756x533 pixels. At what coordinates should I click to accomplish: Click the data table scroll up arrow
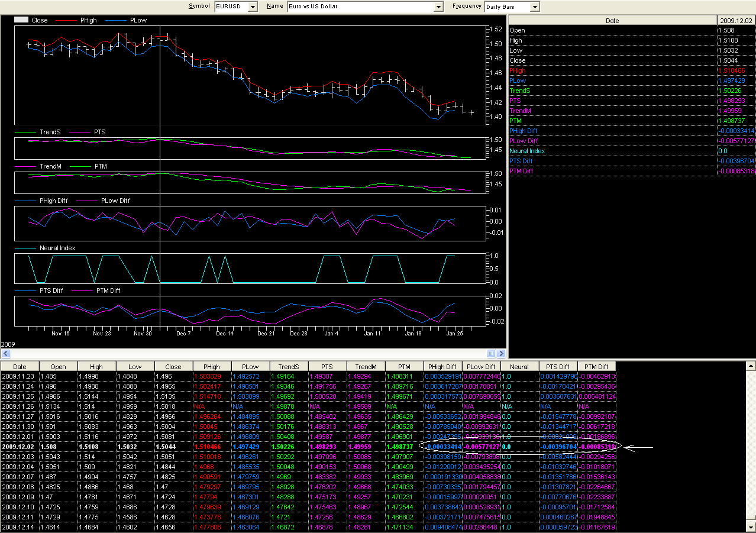(751, 366)
